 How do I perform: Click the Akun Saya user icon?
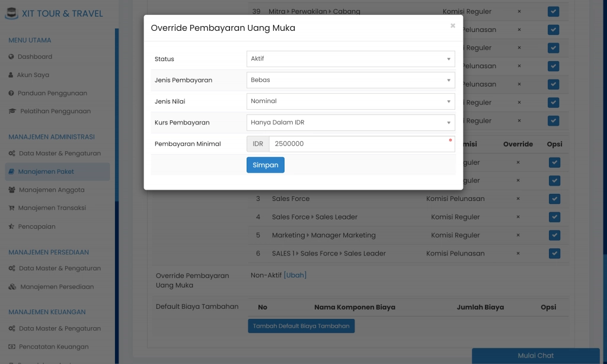point(11,75)
